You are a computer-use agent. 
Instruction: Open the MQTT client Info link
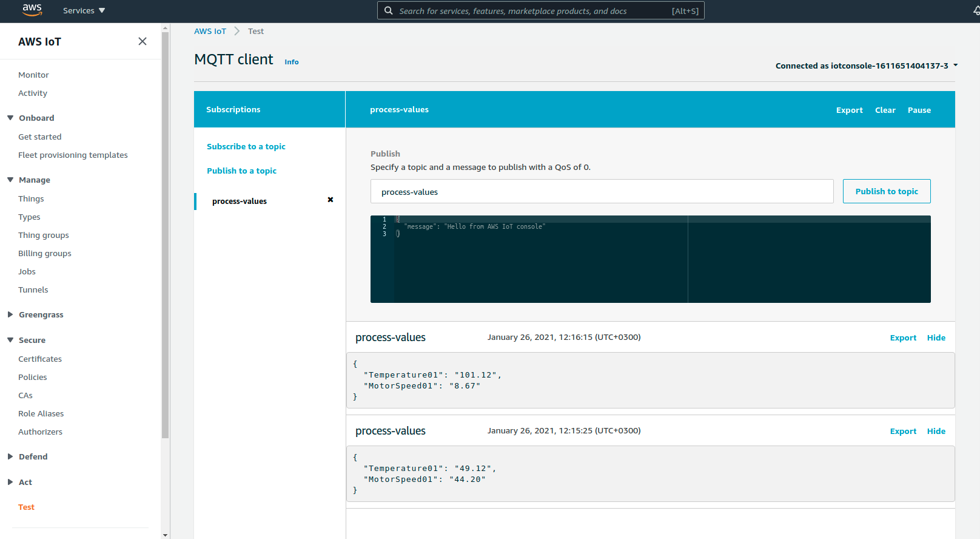(x=292, y=62)
